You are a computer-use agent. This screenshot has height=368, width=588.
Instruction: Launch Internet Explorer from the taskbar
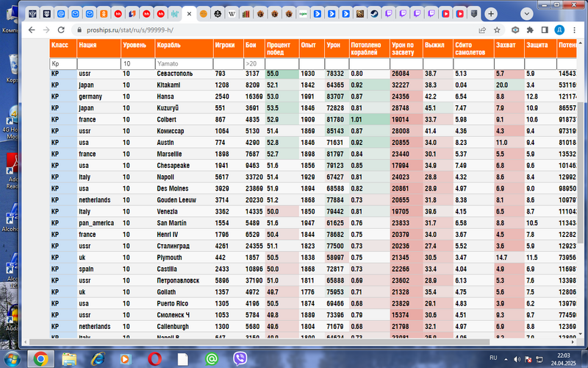point(98,359)
